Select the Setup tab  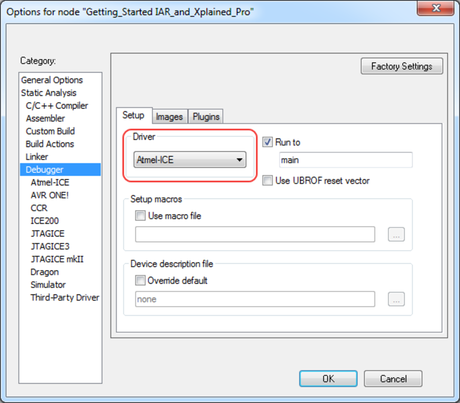coord(133,115)
